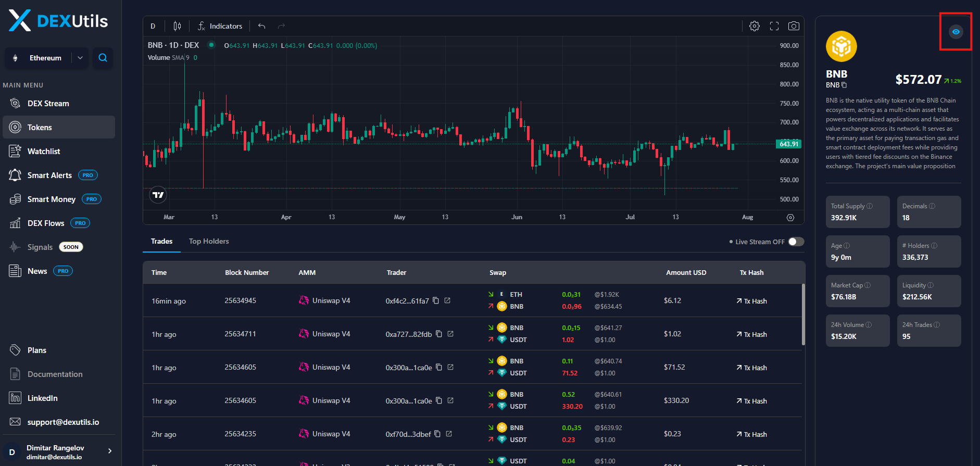The image size is (980, 466).
Task: Switch to the Trades tab
Action: 161,242
